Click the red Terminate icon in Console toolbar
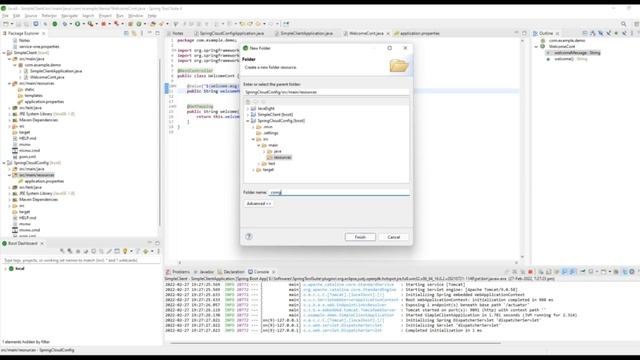This screenshot has height=360, width=640. (530, 272)
